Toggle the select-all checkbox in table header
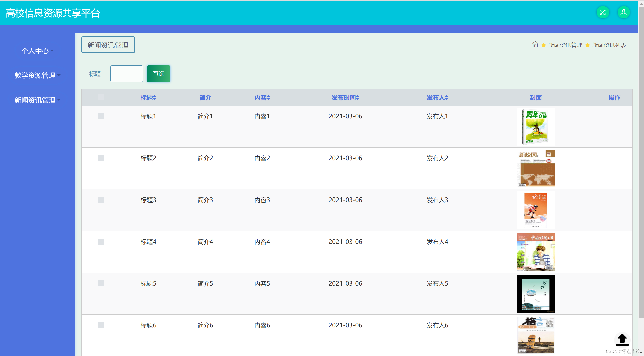The height and width of the screenshot is (356, 644). [101, 97]
